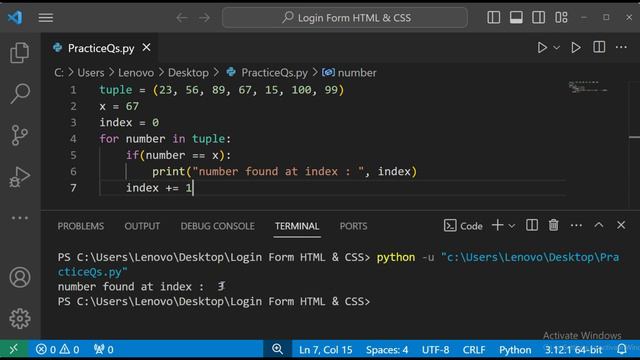Open the Source Control view
Image resolution: width=640 pixels, height=360 pixels.
20,135
